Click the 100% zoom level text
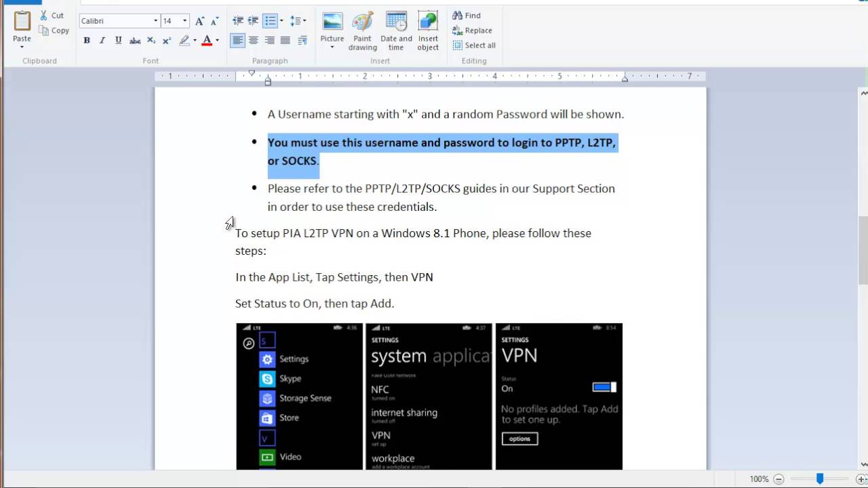Viewport: 868px width, 488px height. click(x=759, y=479)
